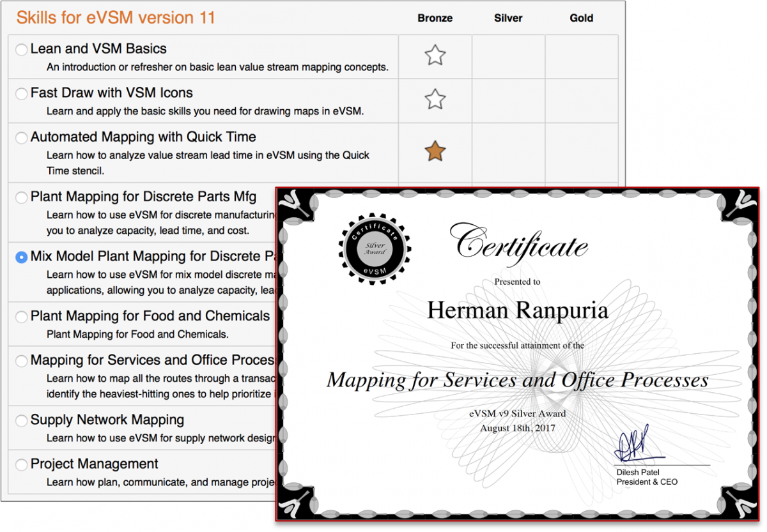
Task: Select Automated Mapping with Quick Time radio
Action: (22, 137)
